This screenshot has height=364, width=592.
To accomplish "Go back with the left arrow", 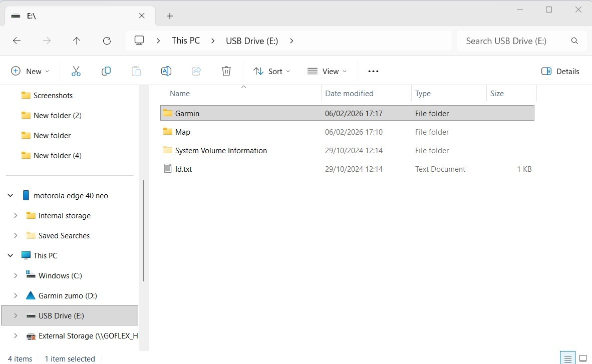I will 17,41.
